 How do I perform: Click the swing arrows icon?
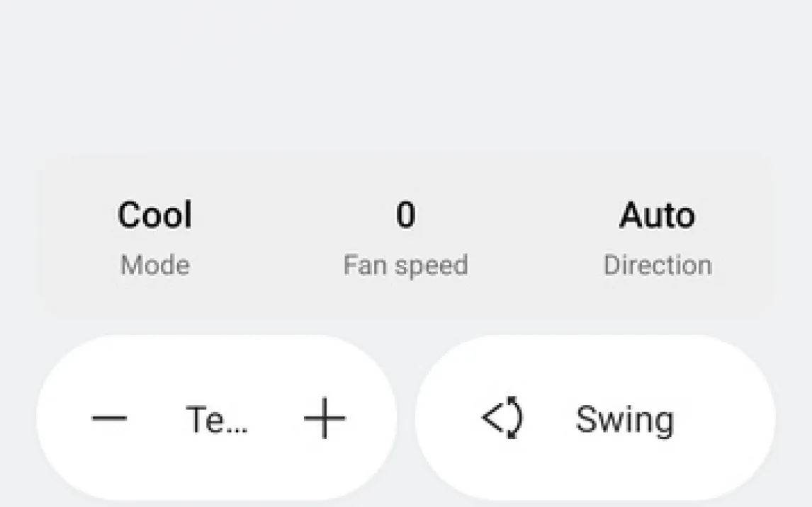(502, 418)
